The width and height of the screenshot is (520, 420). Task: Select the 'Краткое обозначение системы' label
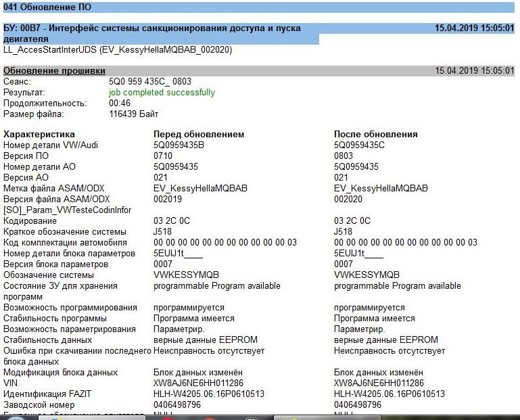(65, 231)
